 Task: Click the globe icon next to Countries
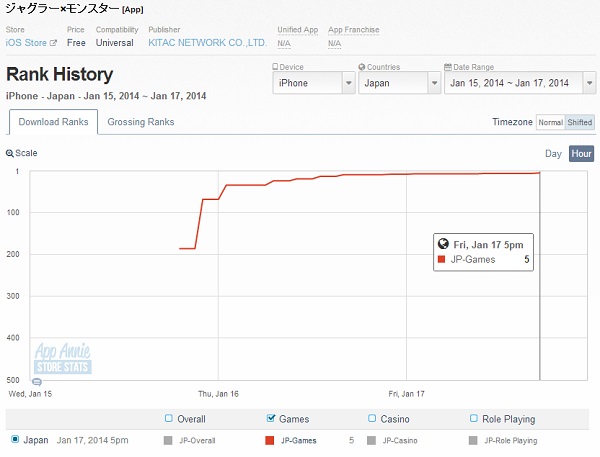tap(362, 67)
